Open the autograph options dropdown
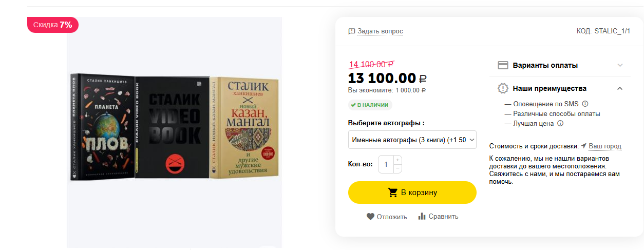Viewport: 644px width, 250px height. tap(412, 140)
